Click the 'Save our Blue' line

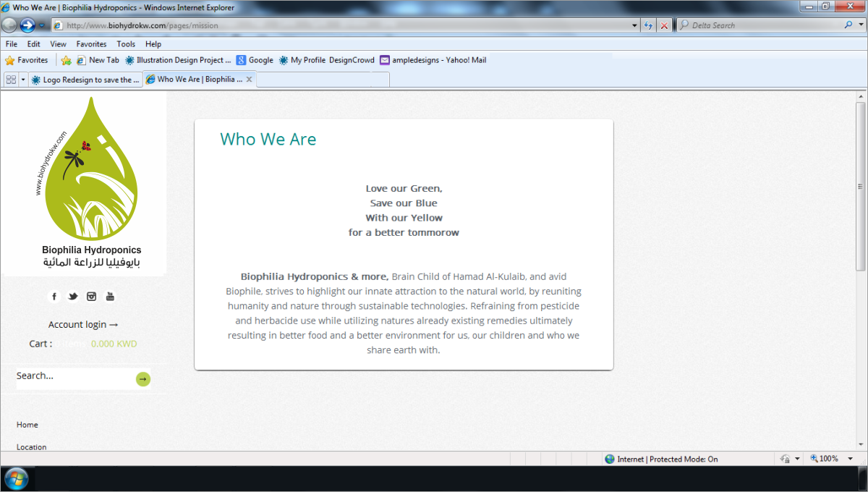point(404,203)
